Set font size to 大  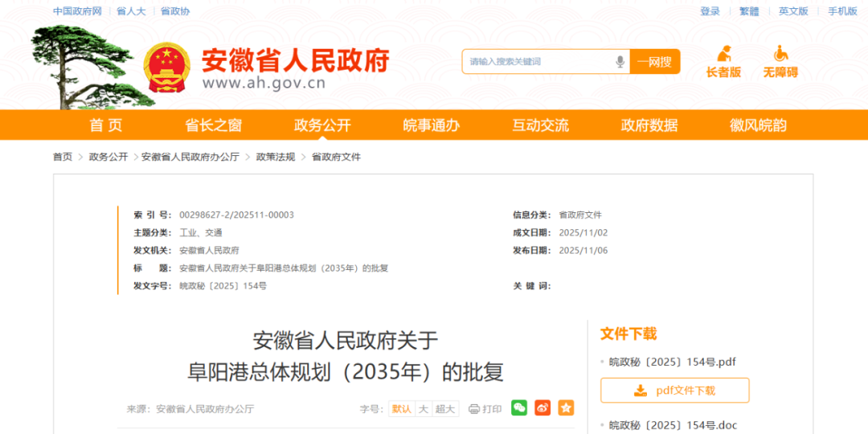pos(424,409)
